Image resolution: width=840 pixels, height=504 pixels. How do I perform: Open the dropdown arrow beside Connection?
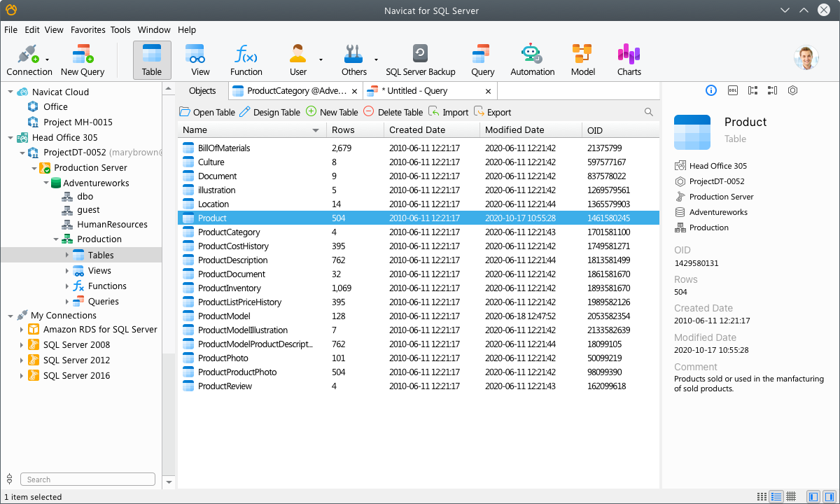[x=46, y=59]
